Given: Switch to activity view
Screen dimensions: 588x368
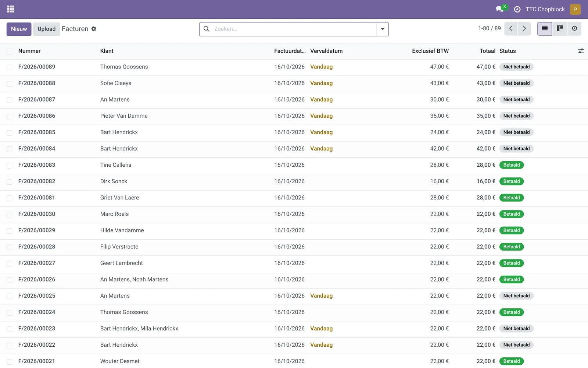Looking at the screenshot, I should tap(574, 28).
